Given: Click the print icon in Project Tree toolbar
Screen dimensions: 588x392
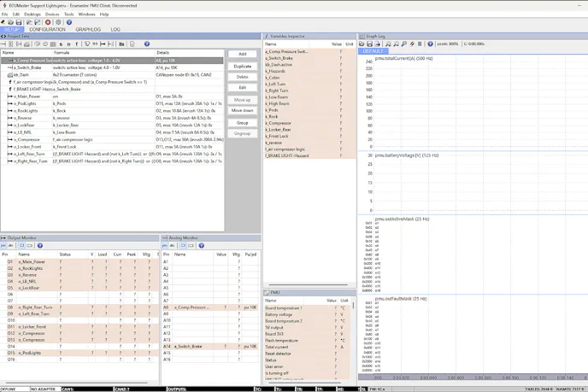Looking at the screenshot, I should 26,44.
